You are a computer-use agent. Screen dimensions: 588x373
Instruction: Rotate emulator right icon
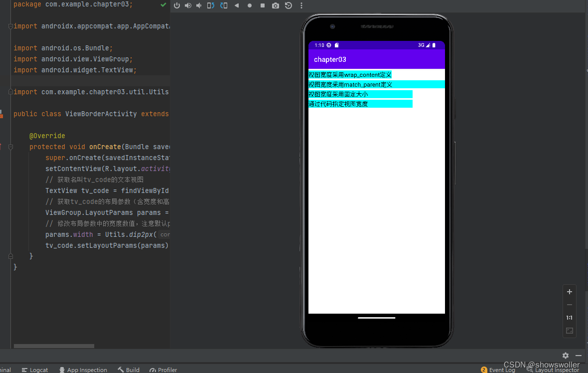pyautogui.click(x=224, y=5)
